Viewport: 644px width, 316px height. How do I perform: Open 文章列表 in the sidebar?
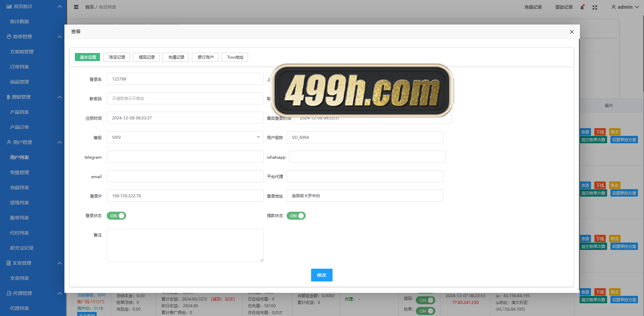tap(19, 278)
